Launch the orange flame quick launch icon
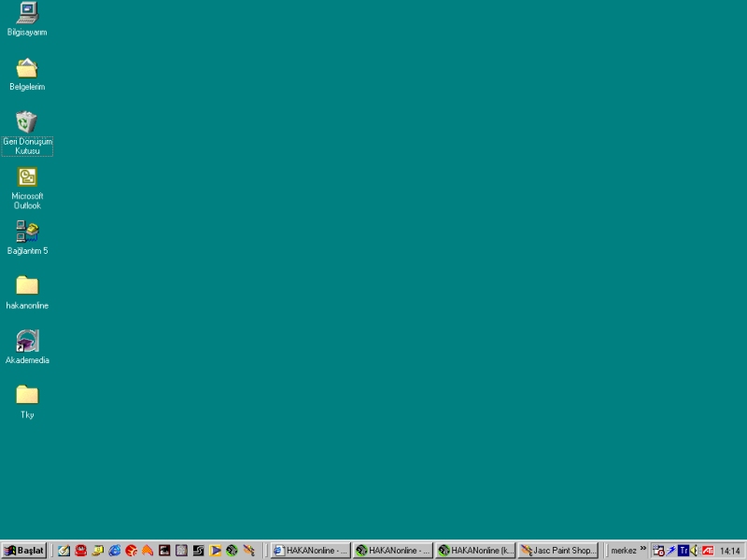 [x=148, y=551]
